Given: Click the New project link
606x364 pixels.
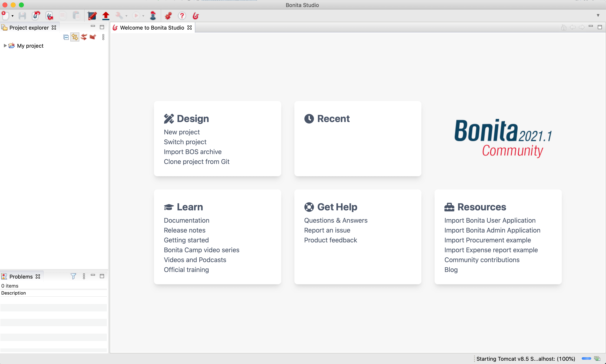Looking at the screenshot, I should tap(182, 132).
